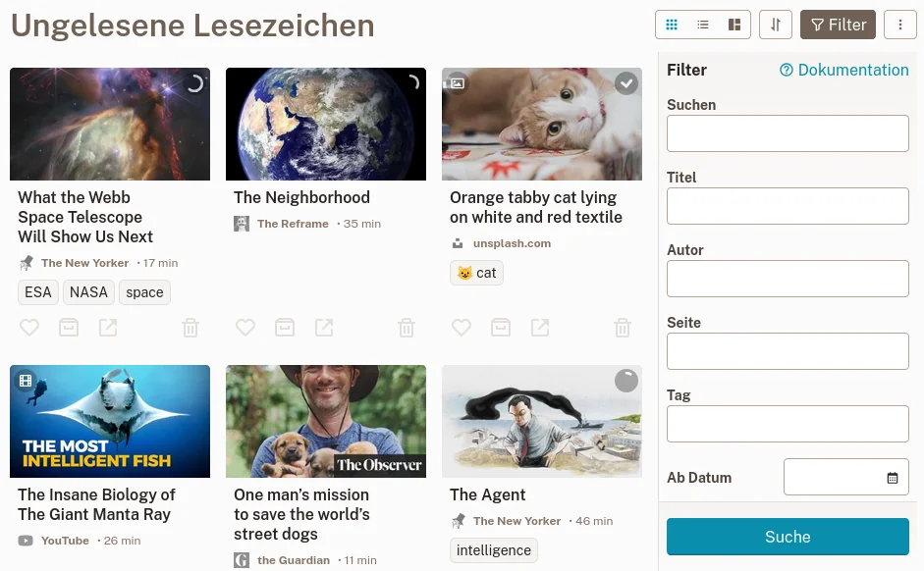
Task: Switch to the compact list view layout
Action: (703, 25)
